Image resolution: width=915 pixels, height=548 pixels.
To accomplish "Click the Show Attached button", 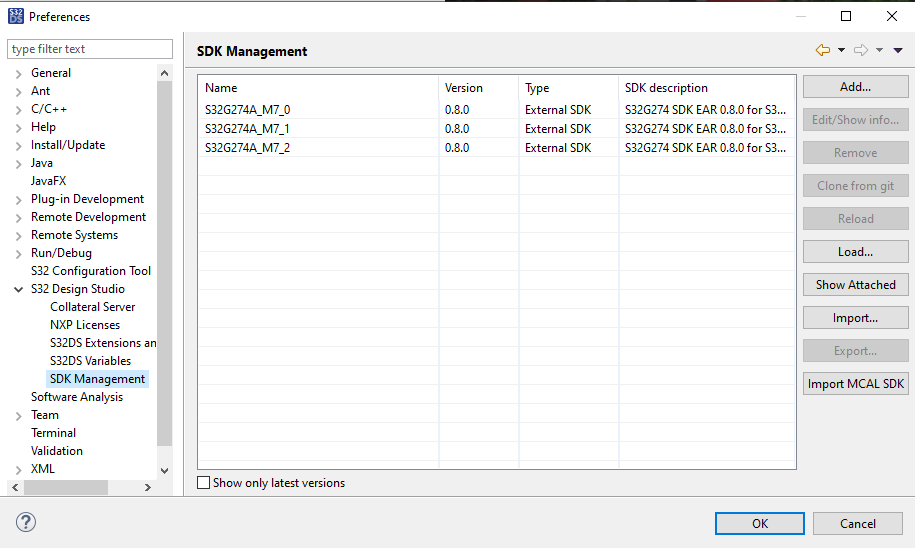I will (855, 285).
